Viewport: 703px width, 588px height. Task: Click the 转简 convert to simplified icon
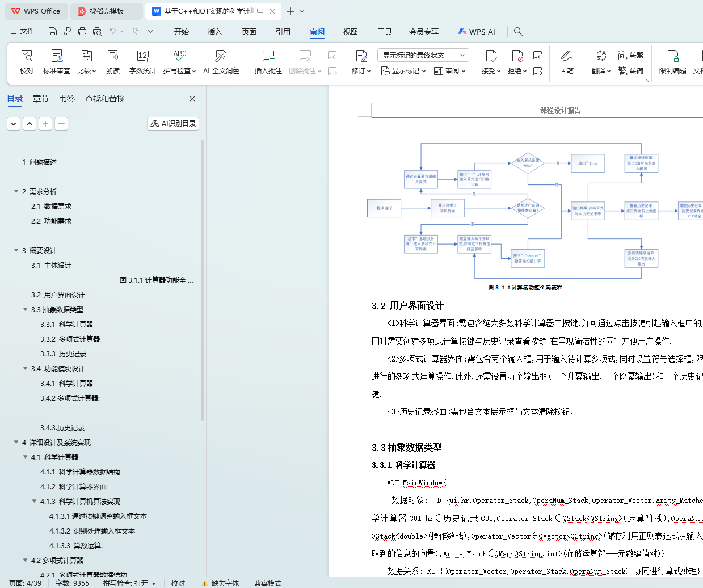tap(630, 71)
